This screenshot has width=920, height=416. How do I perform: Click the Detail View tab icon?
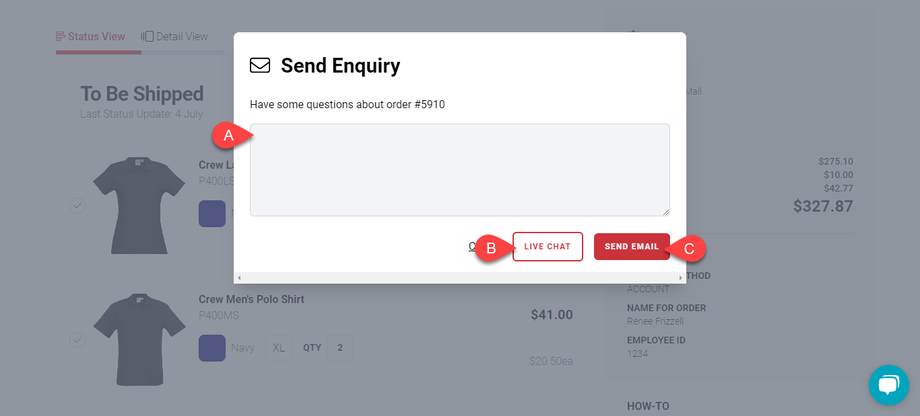click(x=148, y=37)
